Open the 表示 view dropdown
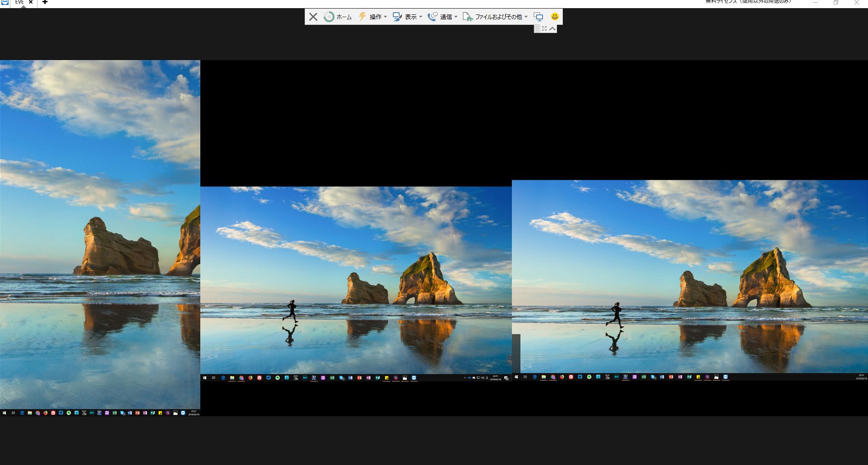The height and width of the screenshot is (465, 868). coord(410,17)
